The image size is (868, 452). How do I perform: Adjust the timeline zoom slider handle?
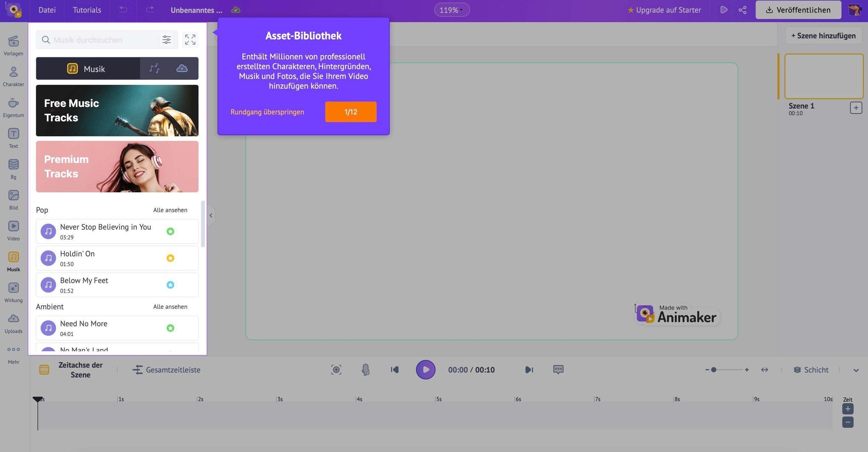click(x=713, y=370)
